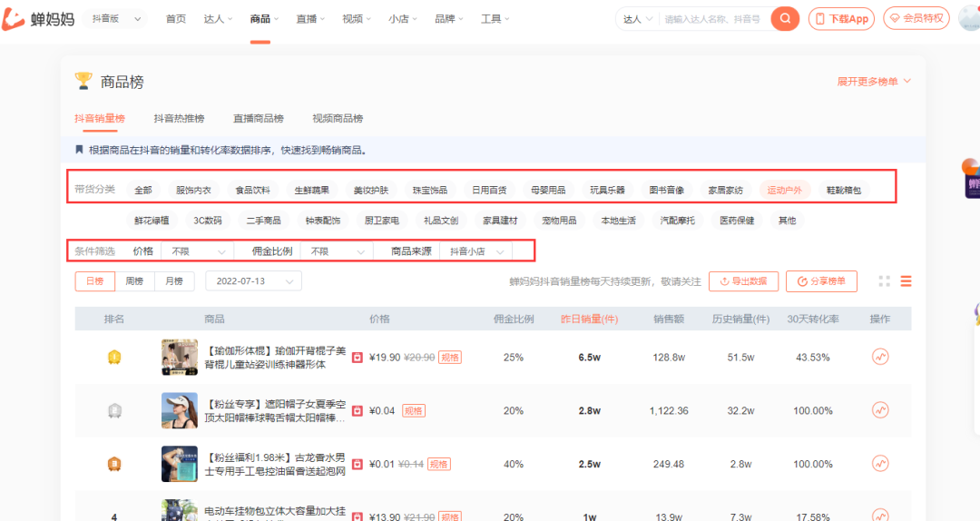Select the 美妆护肤 category tag
This screenshot has height=521, width=980.
[370, 190]
